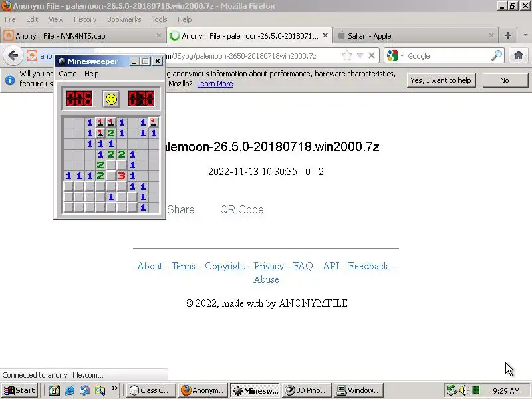Go back with the Firefox back arrow

pyautogui.click(x=13, y=55)
